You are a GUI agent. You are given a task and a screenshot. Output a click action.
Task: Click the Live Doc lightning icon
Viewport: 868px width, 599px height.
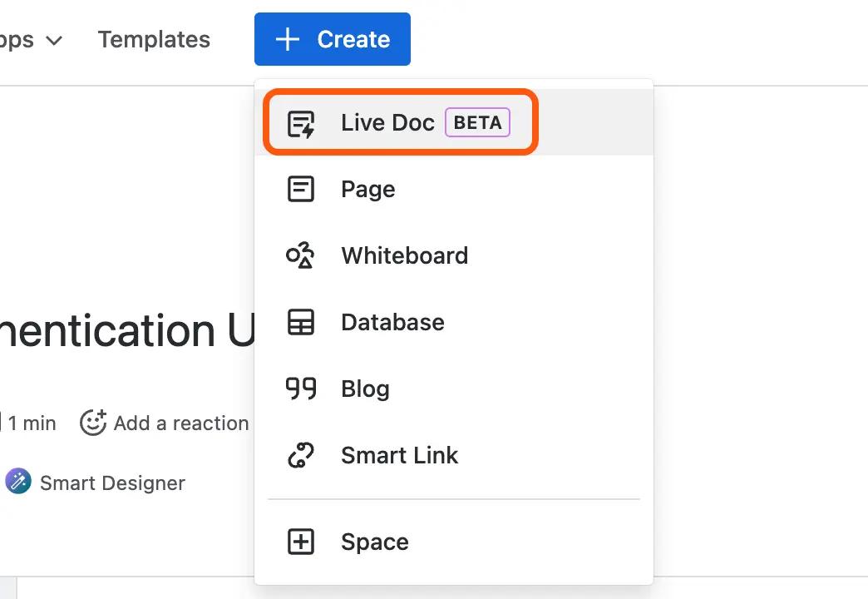(301, 123)
